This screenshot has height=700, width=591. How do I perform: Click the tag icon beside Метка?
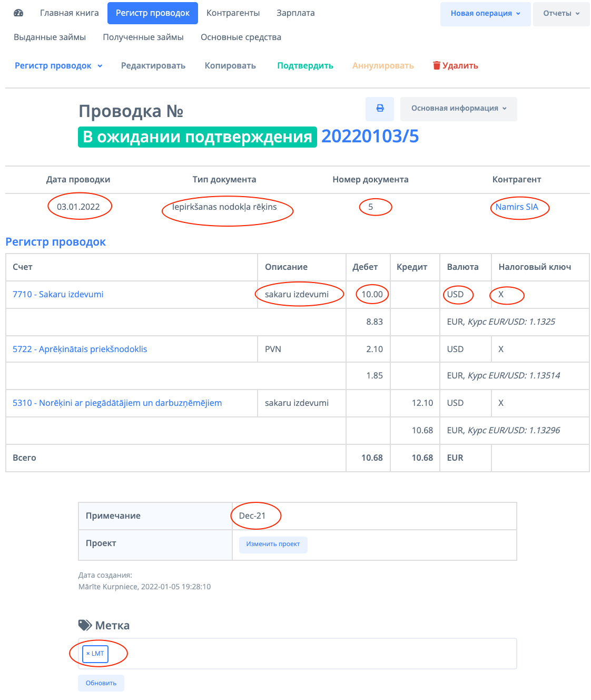[85, 625]
